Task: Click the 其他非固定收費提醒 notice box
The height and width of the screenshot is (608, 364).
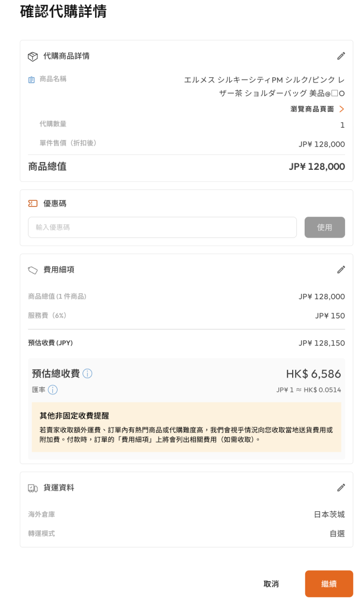Action: (186, 427)
